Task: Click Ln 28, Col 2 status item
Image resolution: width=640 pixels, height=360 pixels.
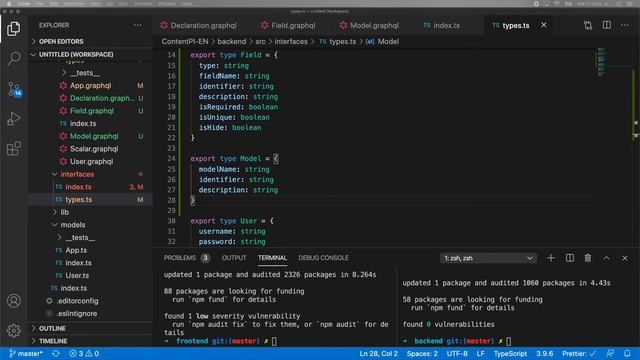Action: [378, 353]
